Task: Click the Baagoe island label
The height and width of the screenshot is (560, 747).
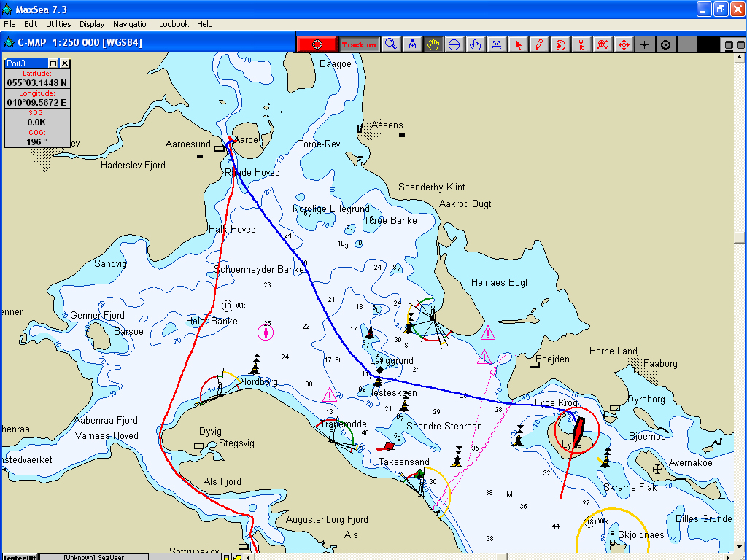Action: click(x=336, y=64)
